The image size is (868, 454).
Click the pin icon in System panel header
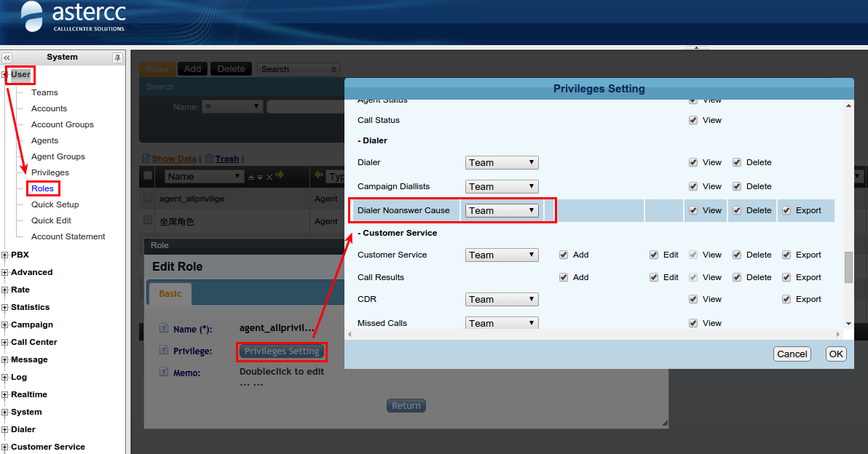117,57
